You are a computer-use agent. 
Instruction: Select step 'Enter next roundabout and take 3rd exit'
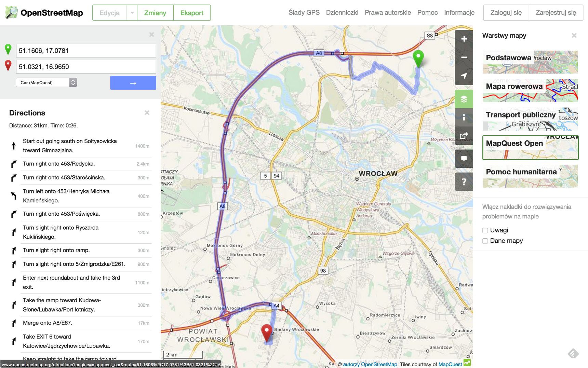tap(80, 282)
